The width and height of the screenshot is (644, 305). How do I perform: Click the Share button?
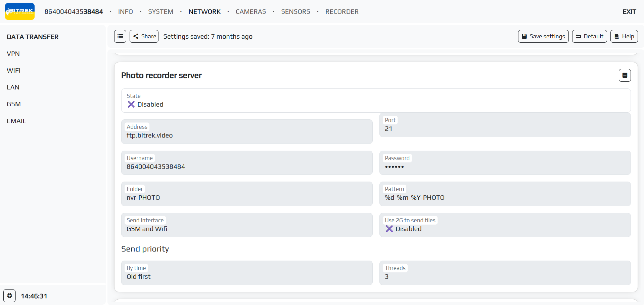(144, 36)
